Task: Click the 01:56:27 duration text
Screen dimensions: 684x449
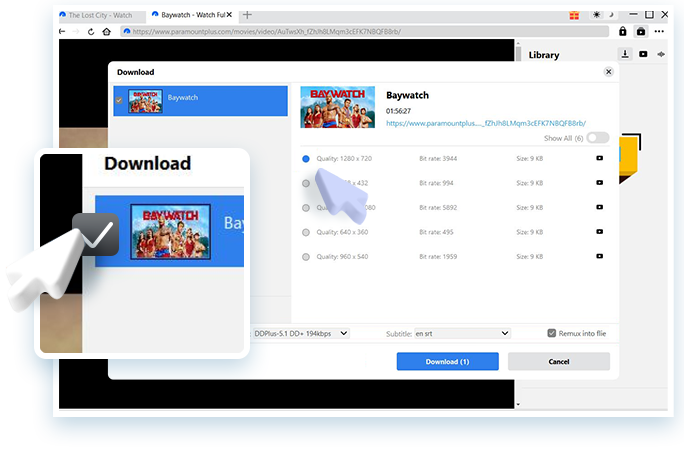Action: 398,111
